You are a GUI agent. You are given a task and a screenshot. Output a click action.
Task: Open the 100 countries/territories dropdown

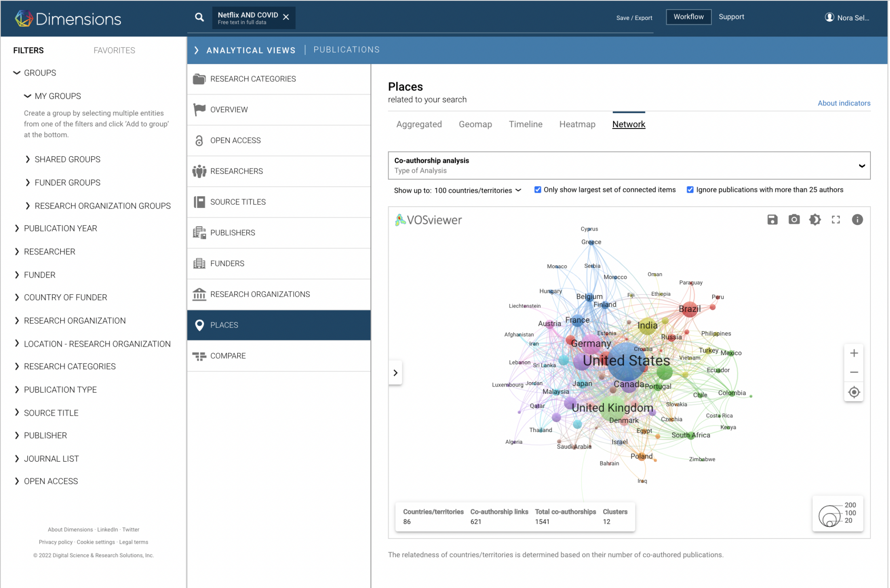pyautogui.click(x=478, y=190)
